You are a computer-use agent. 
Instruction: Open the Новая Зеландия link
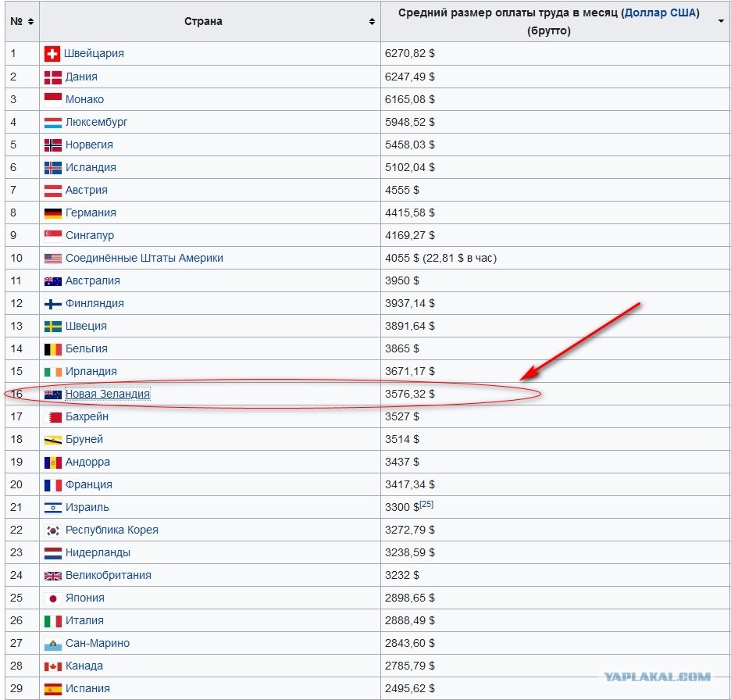107,394
